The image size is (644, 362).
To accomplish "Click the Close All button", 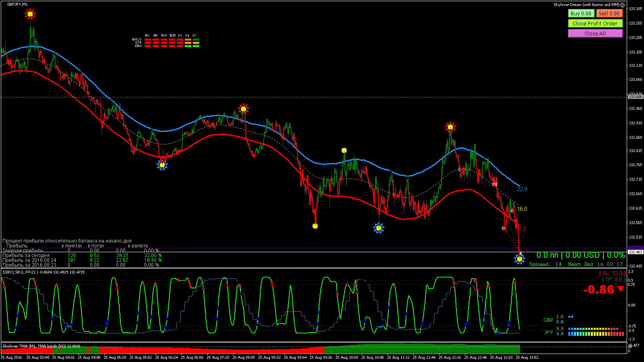I will 595,33.
